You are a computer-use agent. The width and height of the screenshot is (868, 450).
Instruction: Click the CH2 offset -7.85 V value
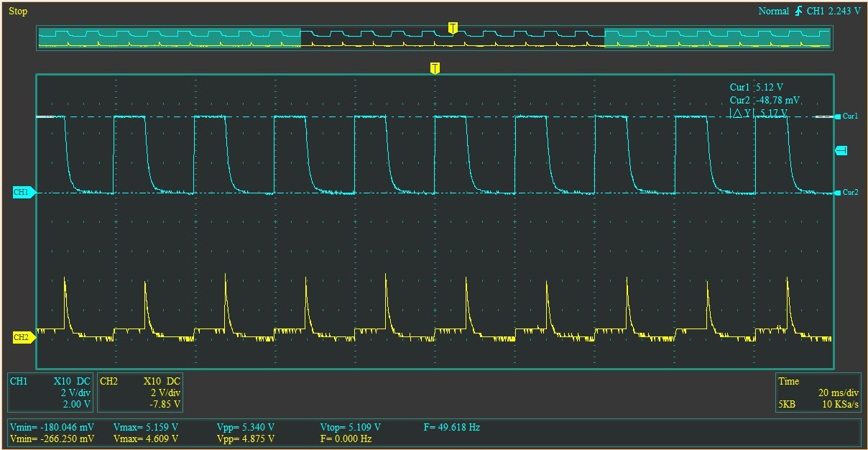coord(166,405)
